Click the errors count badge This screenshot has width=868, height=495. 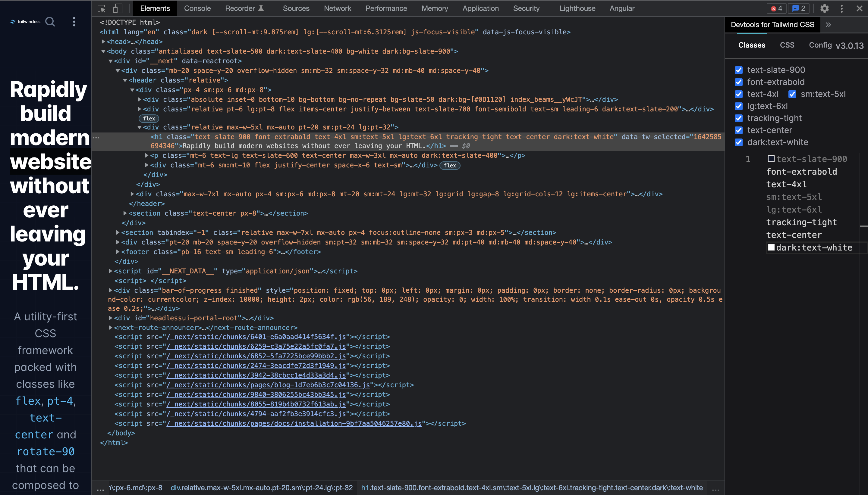click(x=776, y=8)
